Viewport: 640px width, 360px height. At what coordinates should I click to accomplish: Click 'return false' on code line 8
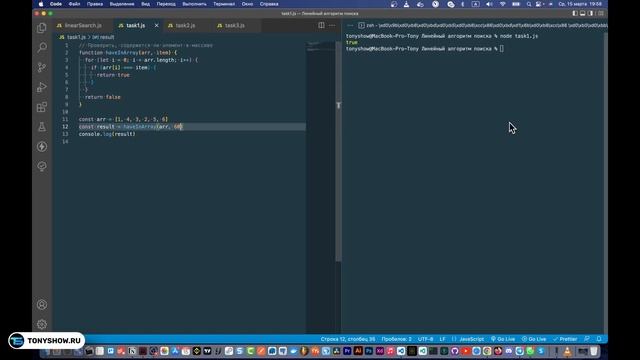coord(103,97)
